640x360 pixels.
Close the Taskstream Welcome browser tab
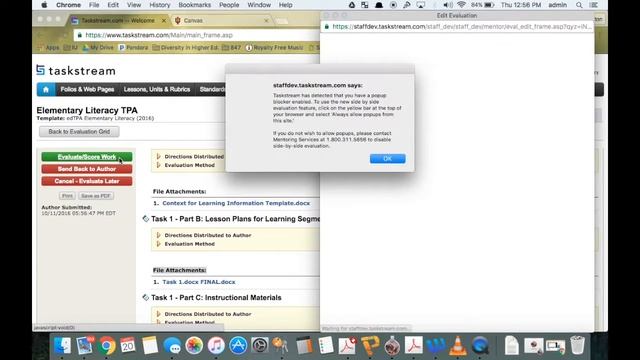(x=164, y=20)
